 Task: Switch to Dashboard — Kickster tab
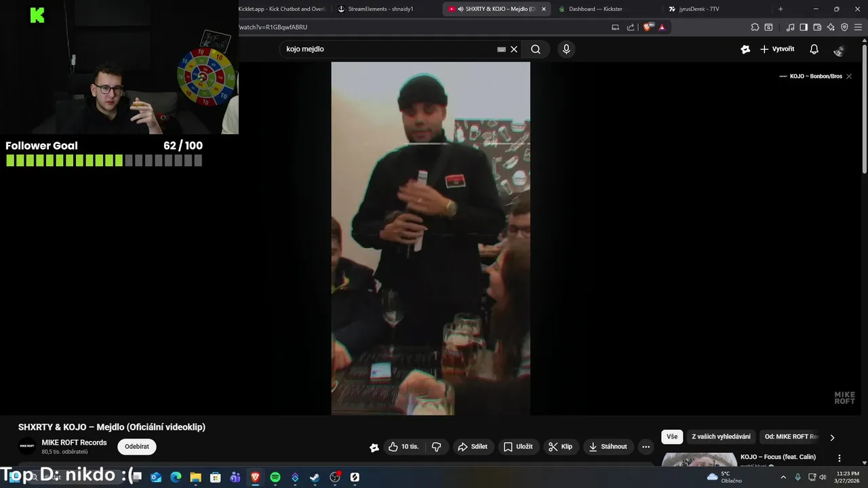[x=595, y=9]
